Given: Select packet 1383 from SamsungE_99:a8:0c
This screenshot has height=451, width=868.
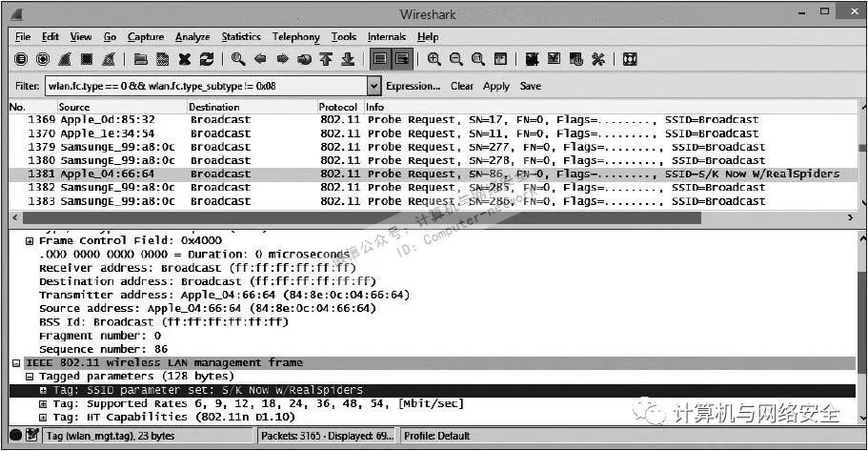Looking at the screenshot, I should pos(433,201).
